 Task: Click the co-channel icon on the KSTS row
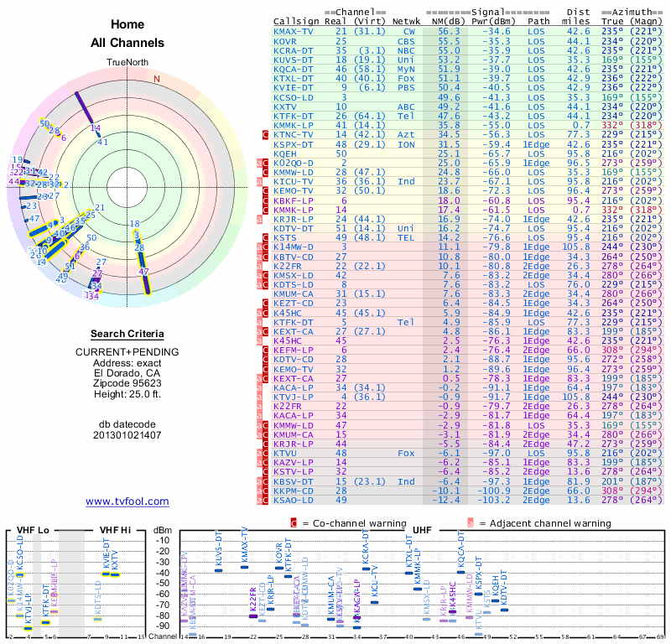coord(265,238)
